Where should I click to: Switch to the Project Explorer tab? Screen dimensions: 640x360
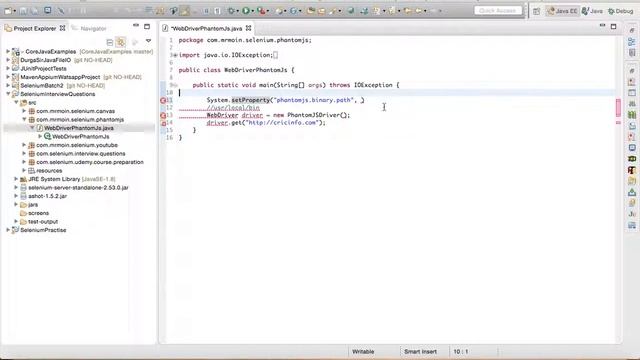(35, 28)
